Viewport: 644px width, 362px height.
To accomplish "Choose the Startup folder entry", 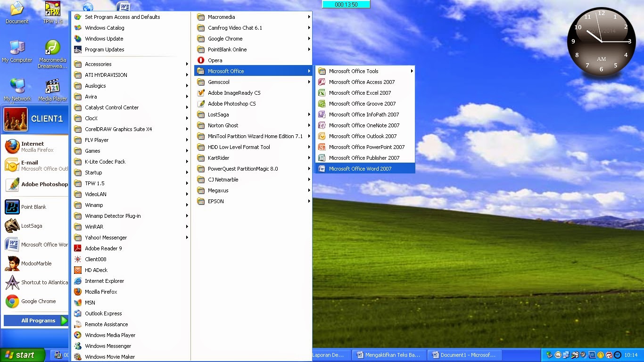I will (x=131, y=173).
